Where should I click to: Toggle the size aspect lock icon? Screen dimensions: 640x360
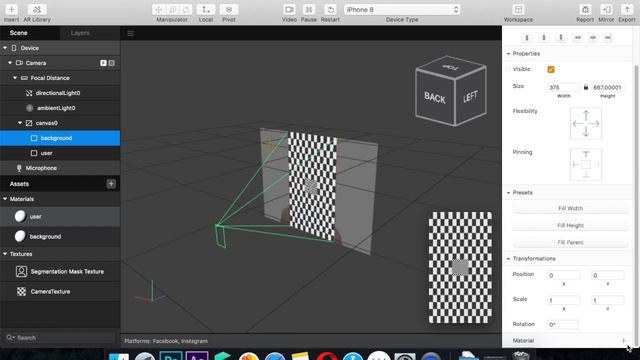(x=586, y=87)
